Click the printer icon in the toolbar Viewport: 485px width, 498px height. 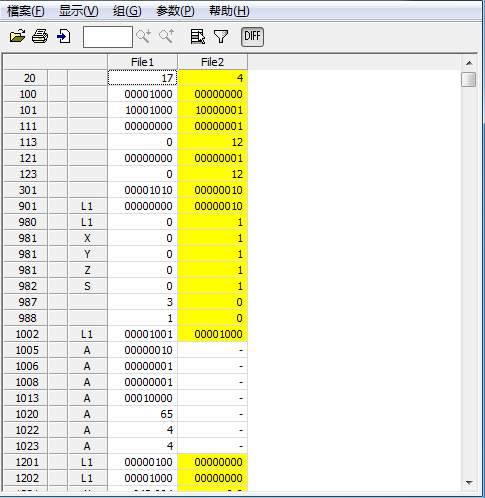pyautogui.click(x=40, y=36)
